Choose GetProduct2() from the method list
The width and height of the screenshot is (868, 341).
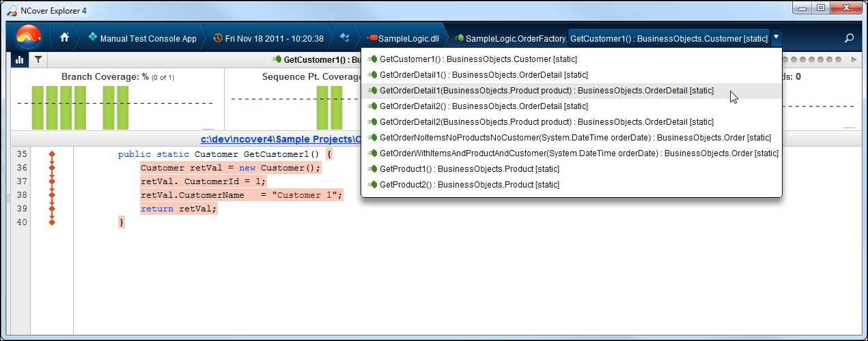coord(469,185)
